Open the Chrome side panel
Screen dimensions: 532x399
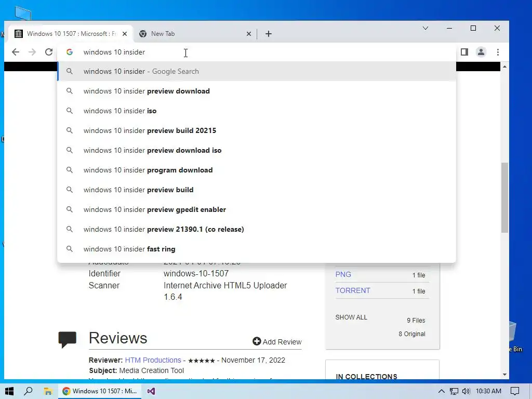coord(464,52)
